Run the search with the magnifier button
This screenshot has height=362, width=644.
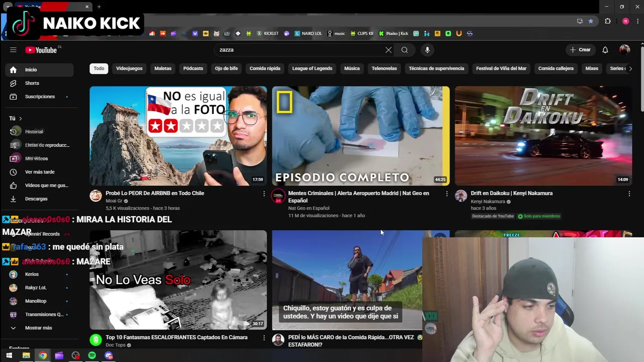pyautogui.click(x=405, y=50)
